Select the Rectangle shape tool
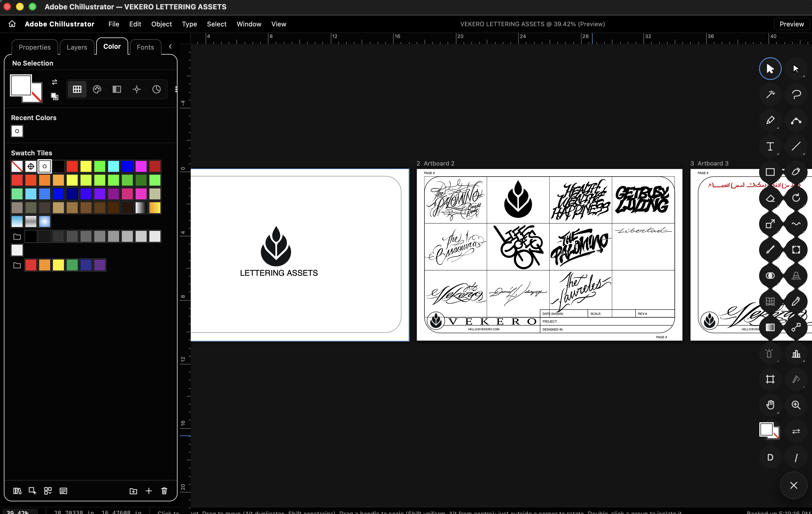812x514 pixels. click(770, 172)
